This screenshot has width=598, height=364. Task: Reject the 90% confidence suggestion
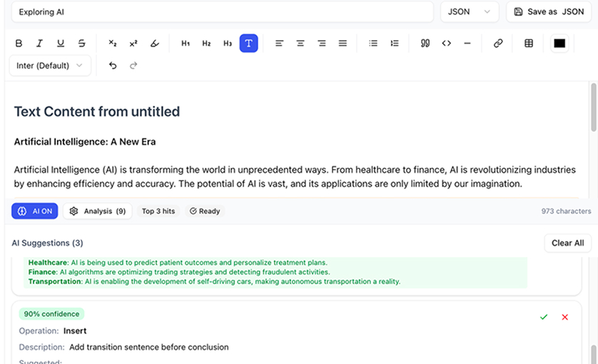click(565, 317)
